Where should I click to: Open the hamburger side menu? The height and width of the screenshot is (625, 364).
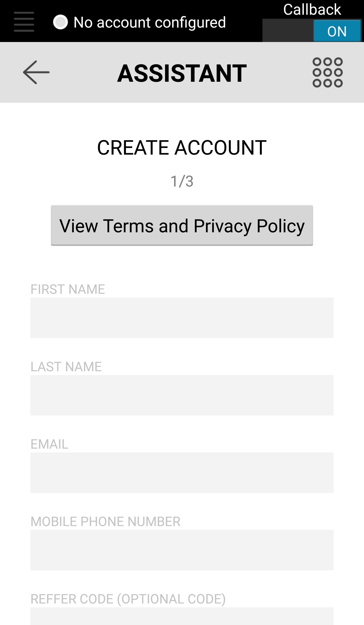(x=24, y=22)
